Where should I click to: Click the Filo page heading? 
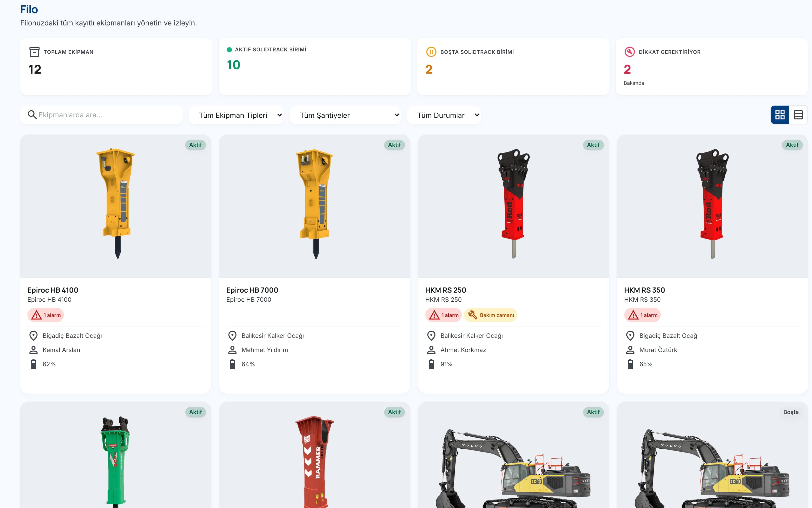(x=29, y=9)
